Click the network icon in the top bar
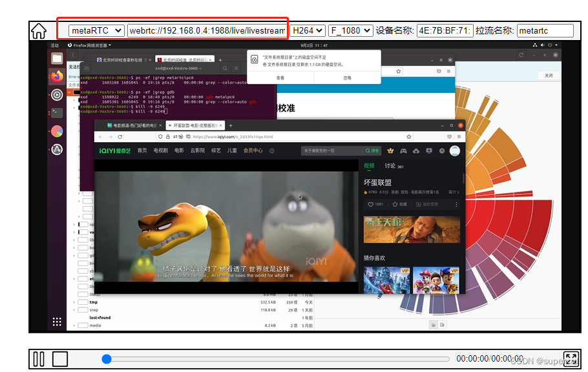Viewport: 588px width, 372px height. point(535,45)
